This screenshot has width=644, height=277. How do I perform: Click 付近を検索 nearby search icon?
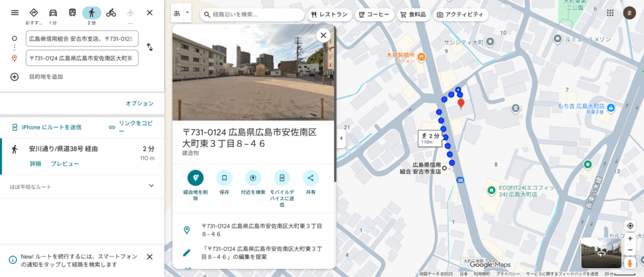253,178
